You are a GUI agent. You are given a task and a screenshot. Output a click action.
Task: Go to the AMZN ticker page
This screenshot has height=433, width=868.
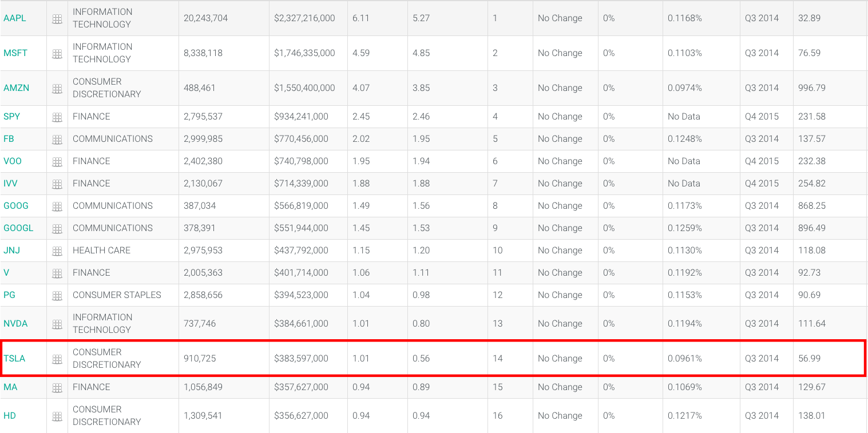pos(17,88)
